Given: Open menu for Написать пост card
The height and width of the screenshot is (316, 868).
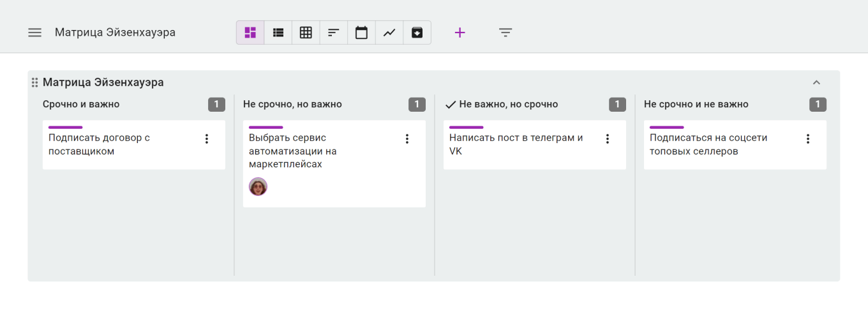Looking at the screenshot, I should pyautogui.click(x=608, y=139).
